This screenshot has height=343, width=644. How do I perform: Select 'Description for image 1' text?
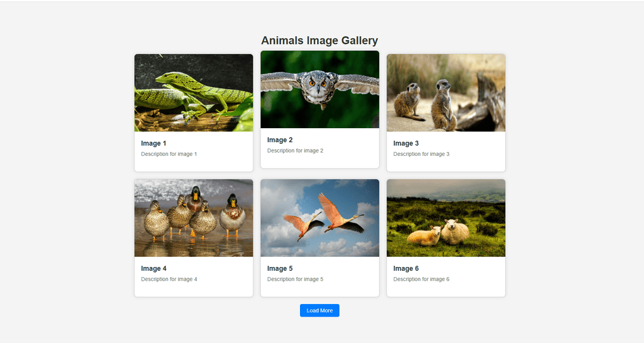[169, 154]
